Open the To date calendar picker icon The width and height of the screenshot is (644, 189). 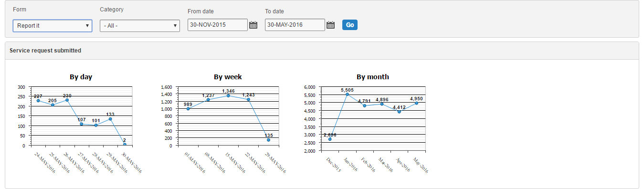pyautogui.click(x=330, y=25)
